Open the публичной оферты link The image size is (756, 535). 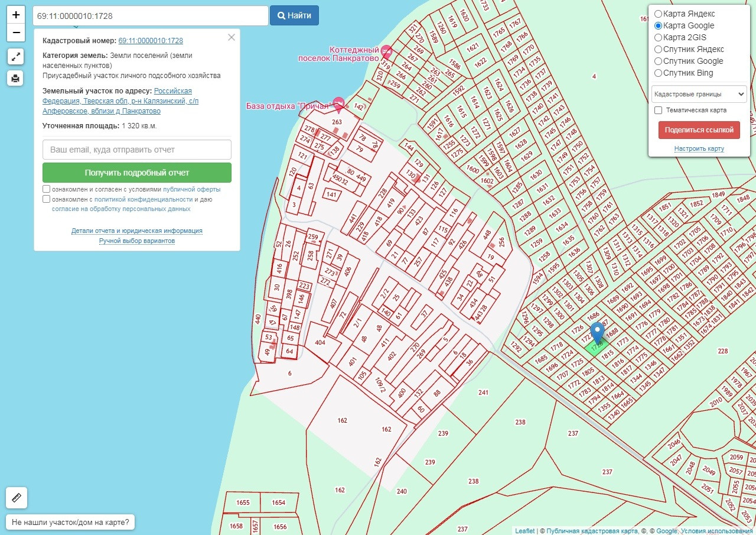tap(192, 190)
